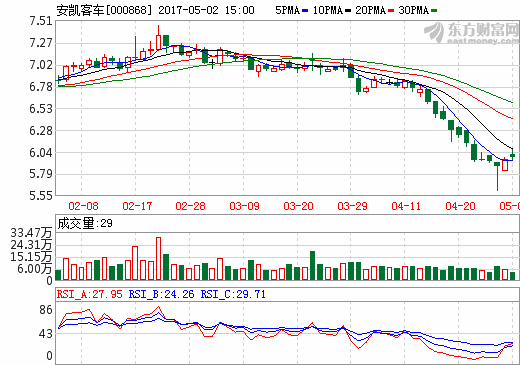Click the 7.02 price axis label
Viewport: 520px width, 365px height.
pyautogui.click(x=41, y=65)
